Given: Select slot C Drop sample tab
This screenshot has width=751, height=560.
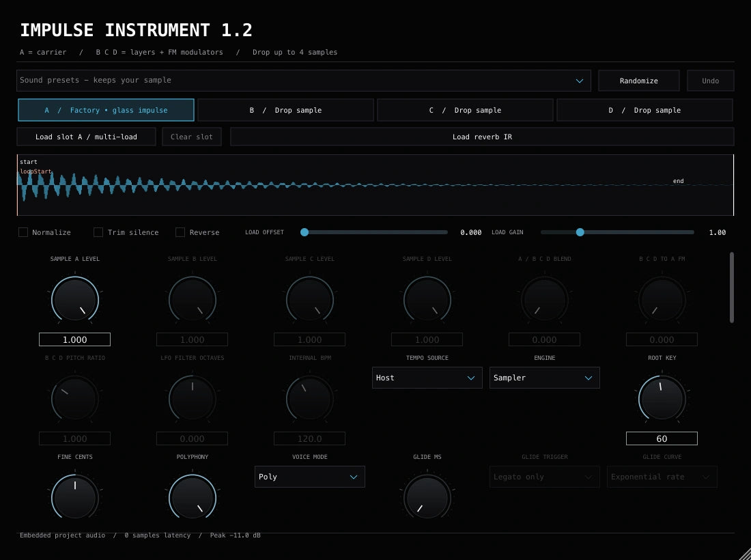Looking at the screenshot, I should click(x=465, y=110).
